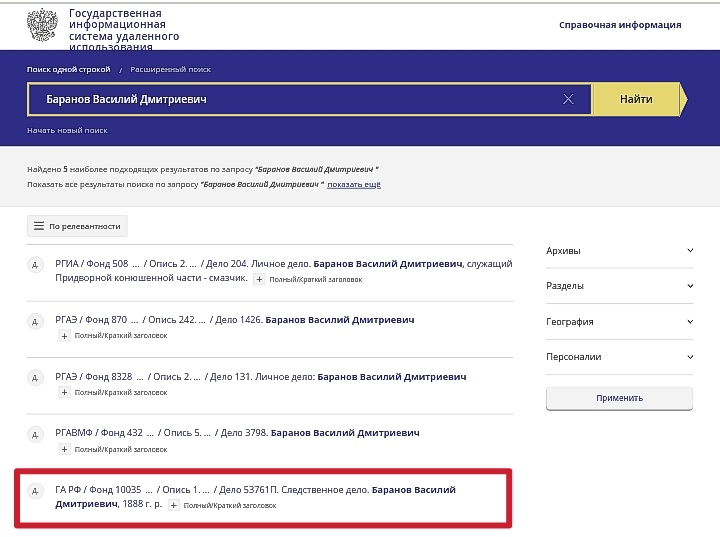Open result РГАЭ Дело 1426 Баранов
The height and width of the screenshot is (537, 720).
[235, 320]
